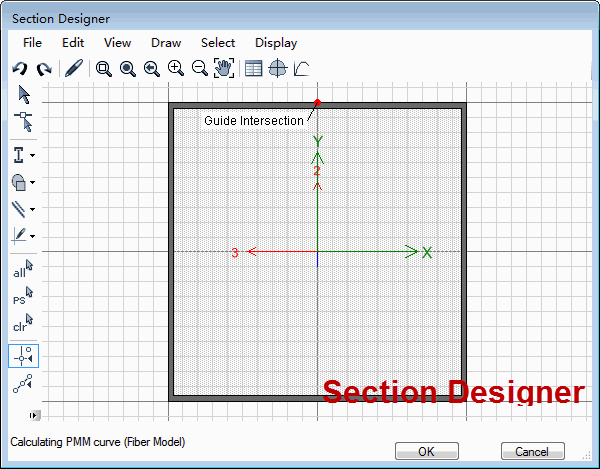The height and width of the screenshot is (469, 600).
Task: Expand I-section shape dropdown arrow
Action: pyautogui.click(x=33, y=155)
